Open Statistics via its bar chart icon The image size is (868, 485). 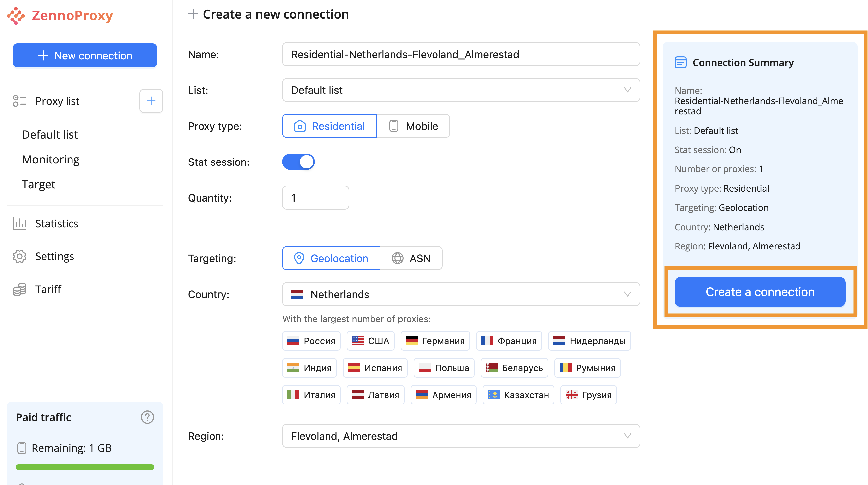pyautogui.click(x=19, y=224)
